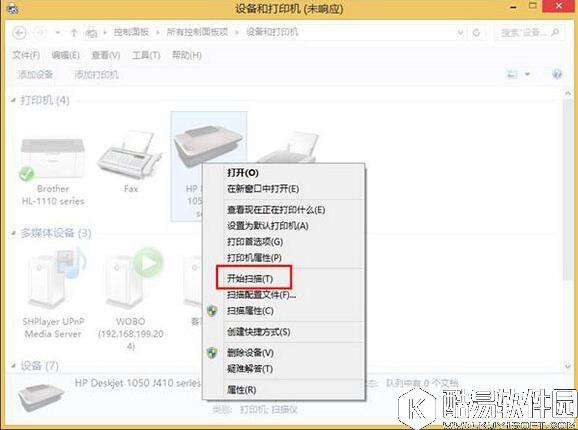This screenshot has height=430, width=578.
Task: Click 添加设备 button
Action: [x=35, y=75]
